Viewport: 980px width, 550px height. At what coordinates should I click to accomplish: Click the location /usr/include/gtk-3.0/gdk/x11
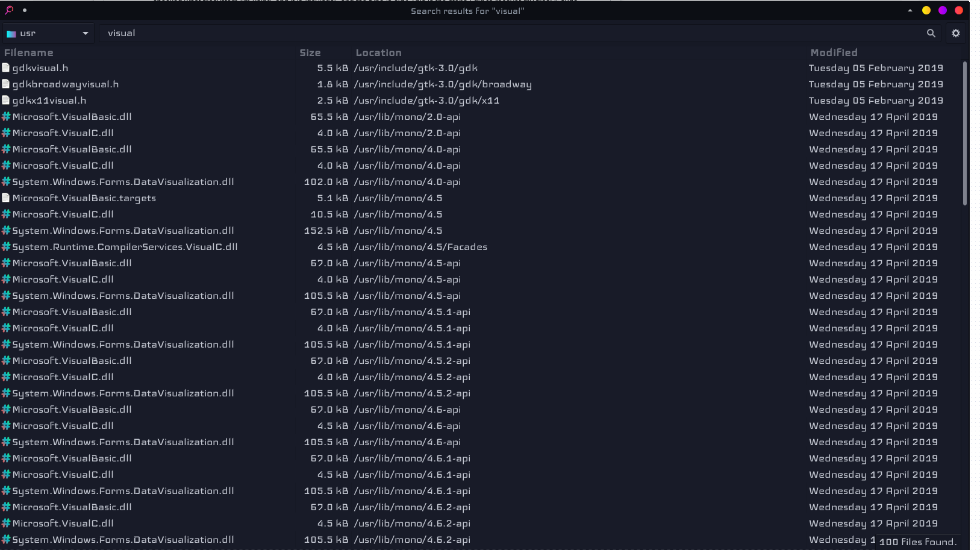click(426, 101)
